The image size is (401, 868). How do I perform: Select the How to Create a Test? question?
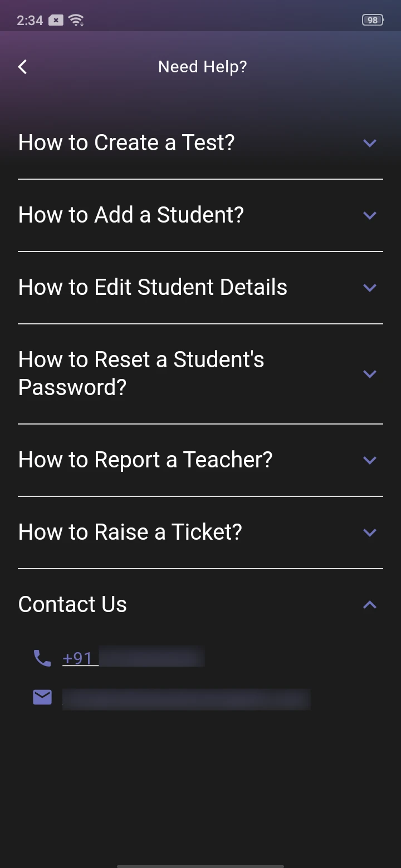[x=126, y=143]
